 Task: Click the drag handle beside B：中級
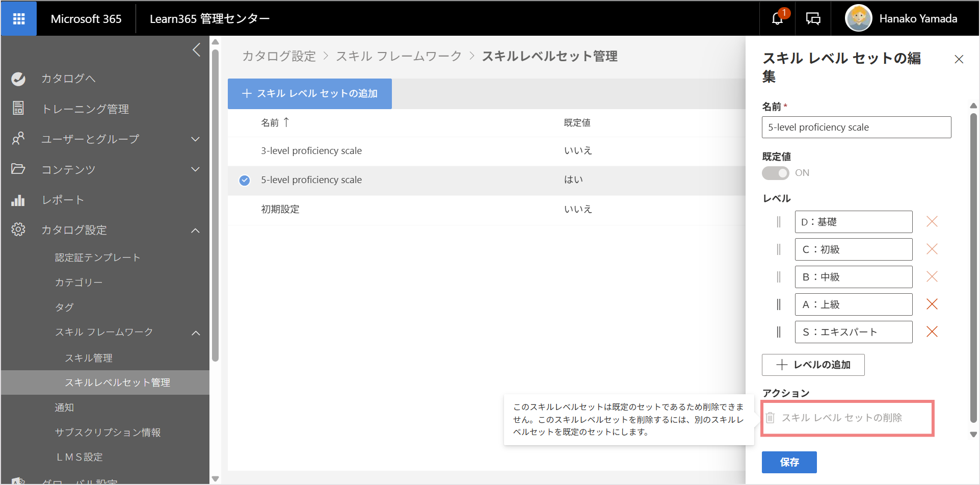[779, 277]
